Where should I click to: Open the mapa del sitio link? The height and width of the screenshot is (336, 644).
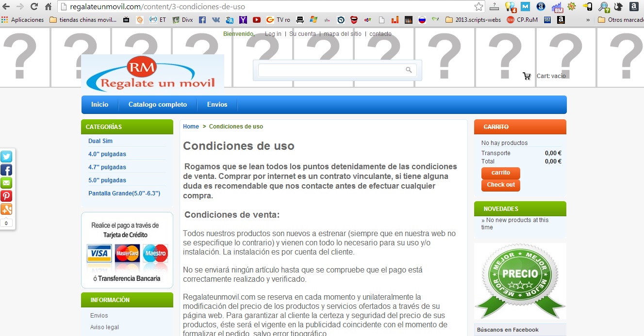click(343, 34)
